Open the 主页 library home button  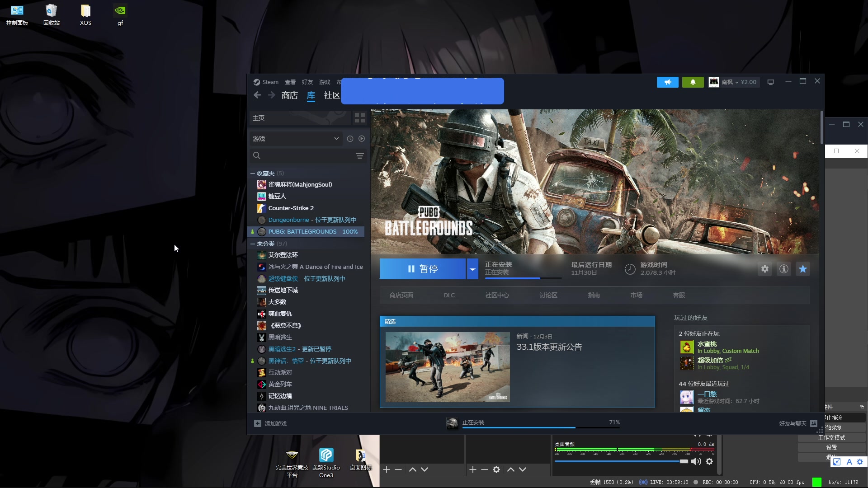[x=300, y=118]
